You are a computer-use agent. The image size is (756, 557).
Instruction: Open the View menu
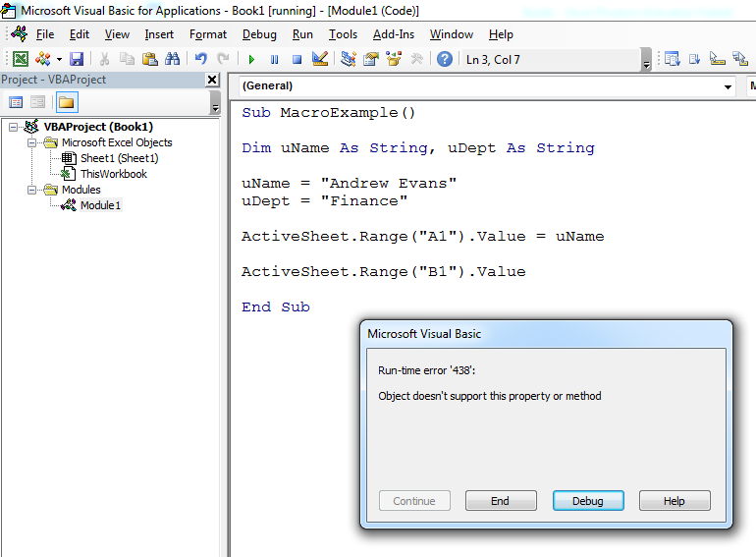pos(117,34)
